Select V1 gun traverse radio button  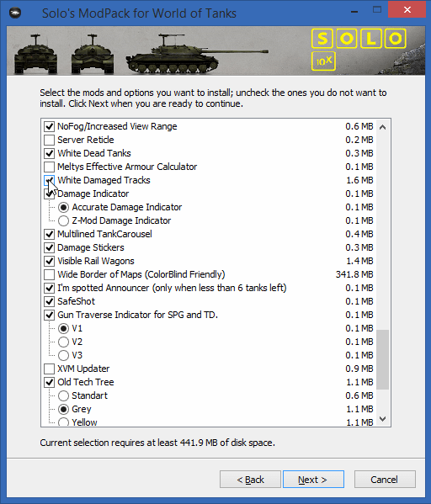point(63,328)
